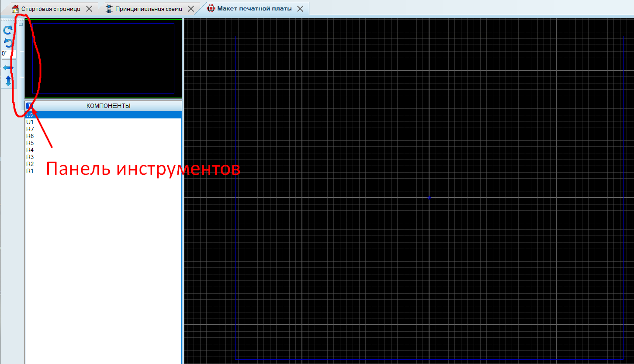Select component R1 in the list

pos(103,171)
